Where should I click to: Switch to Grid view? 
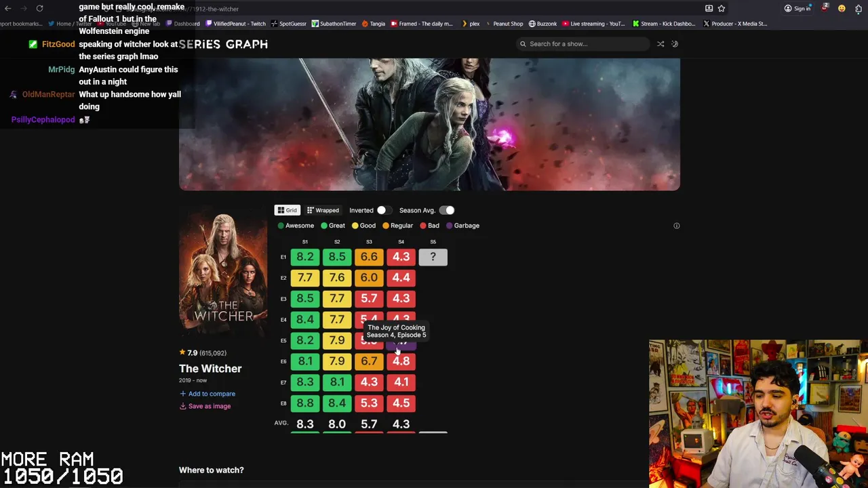click(287, 210)
